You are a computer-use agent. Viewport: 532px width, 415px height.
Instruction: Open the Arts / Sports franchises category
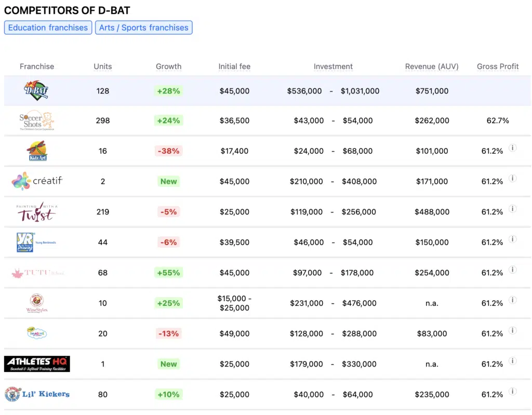[143, 28]
